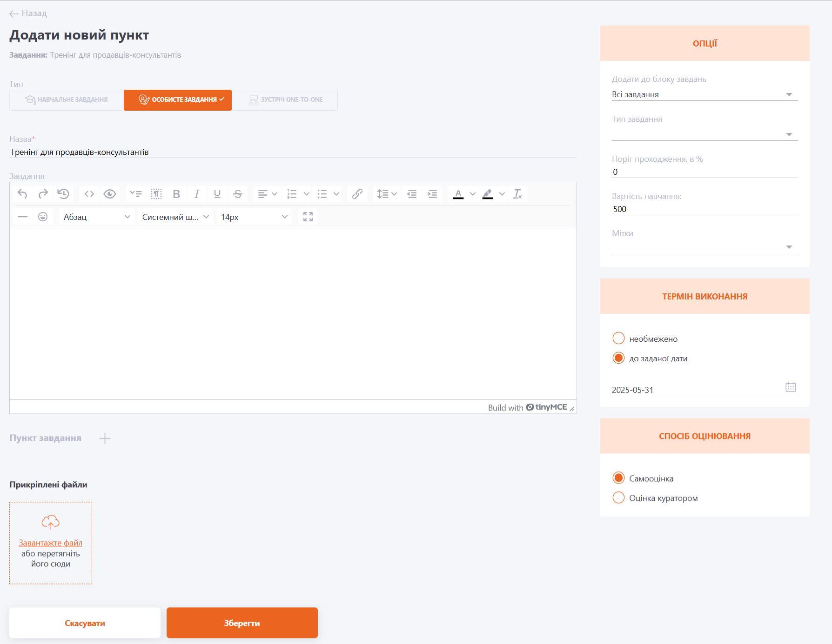
Task: Click the preview eye icon
Action: tap(110, 194)
